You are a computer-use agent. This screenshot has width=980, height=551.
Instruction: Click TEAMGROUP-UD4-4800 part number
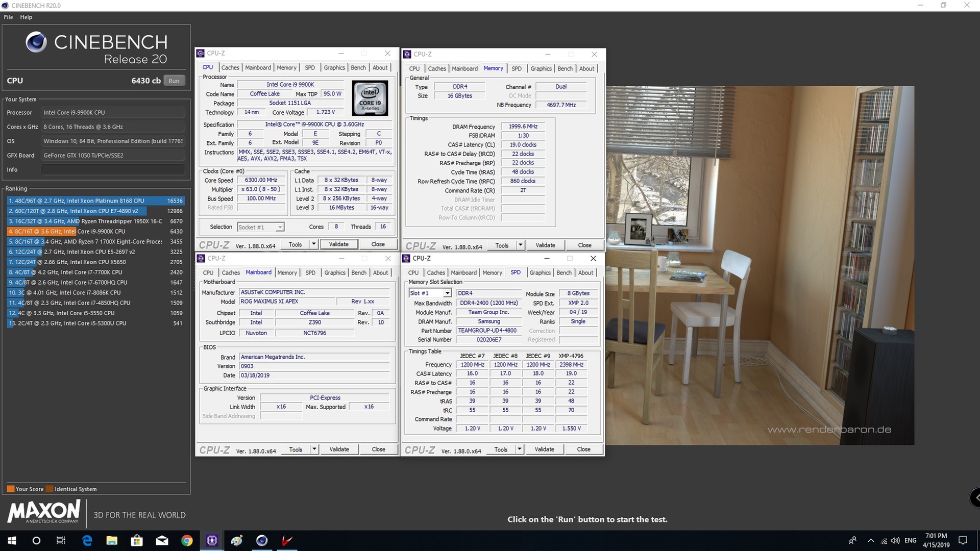(x=489, y=331)
